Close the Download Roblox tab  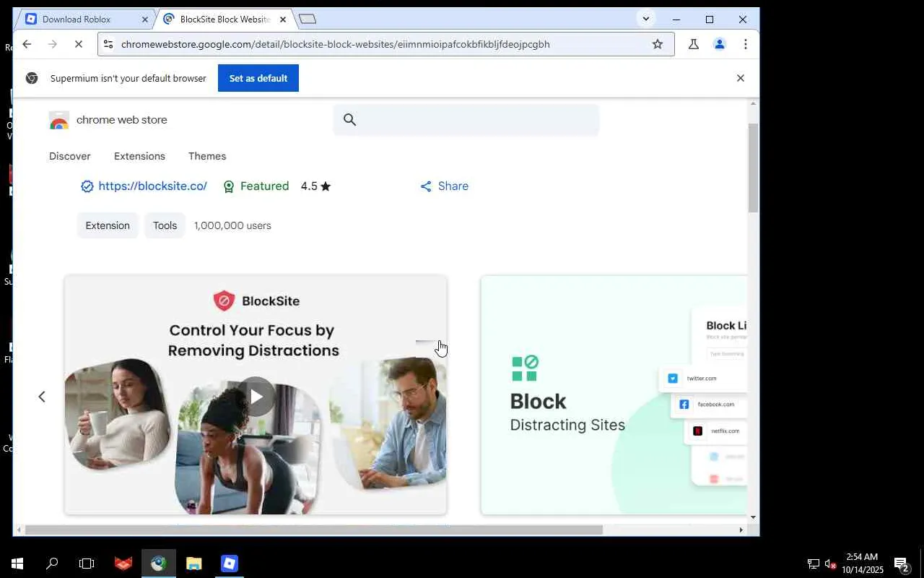click(x=144, y=20)
